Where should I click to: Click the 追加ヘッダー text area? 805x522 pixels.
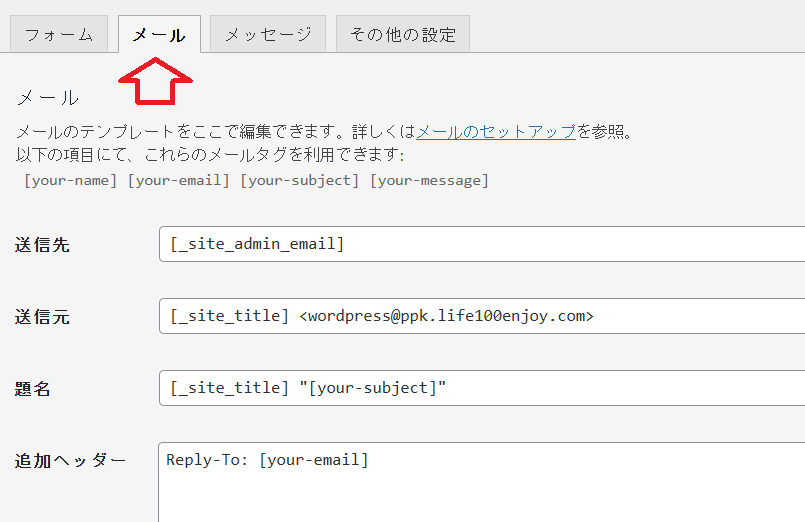(482, 482)
